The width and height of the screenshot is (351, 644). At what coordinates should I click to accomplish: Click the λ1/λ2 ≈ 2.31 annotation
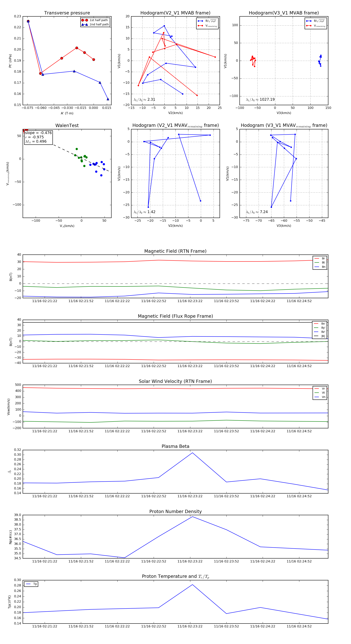pos(144,100)
